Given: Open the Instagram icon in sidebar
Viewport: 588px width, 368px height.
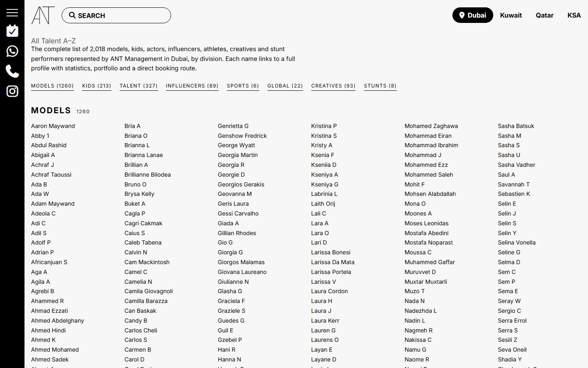Looking at the screenshot, I should pos(12,91).
